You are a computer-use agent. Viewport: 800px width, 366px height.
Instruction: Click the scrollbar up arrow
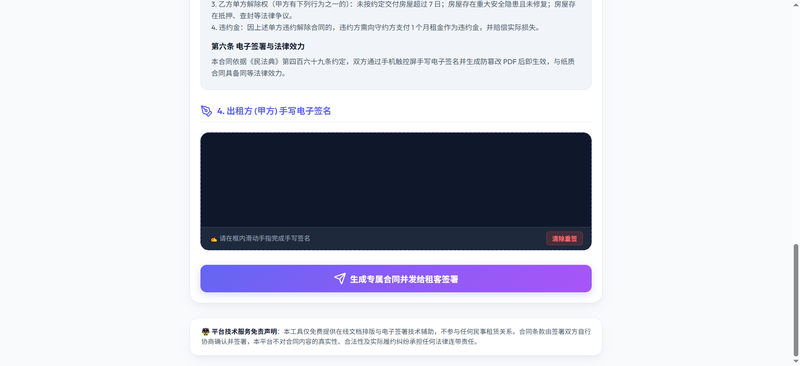(x=795, y=4)
